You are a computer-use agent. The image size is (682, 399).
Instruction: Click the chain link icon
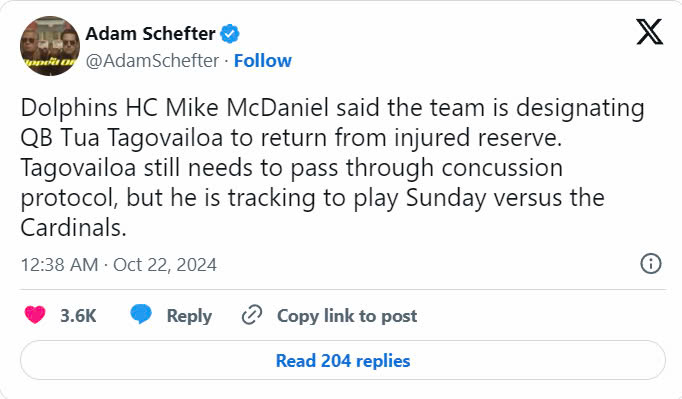[x=252, y=315]
